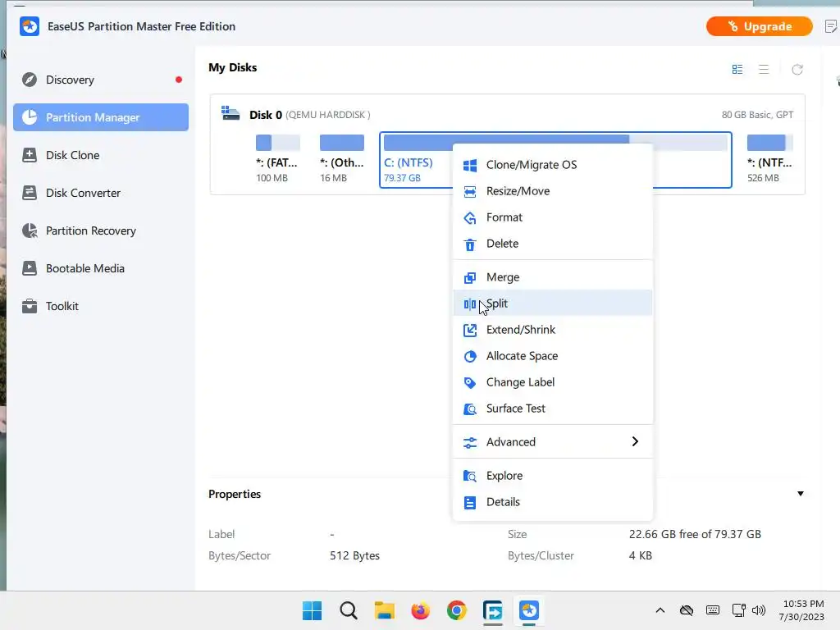Select the Disk Converter sidebar icon
Viewport: 840px width, 630px height.
30,193
